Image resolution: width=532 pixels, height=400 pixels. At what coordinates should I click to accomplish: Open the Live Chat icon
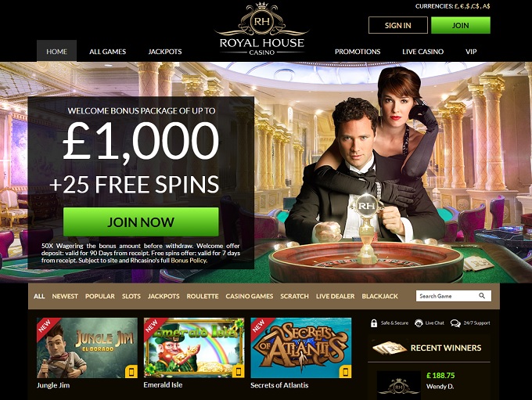tap(419, 323)
